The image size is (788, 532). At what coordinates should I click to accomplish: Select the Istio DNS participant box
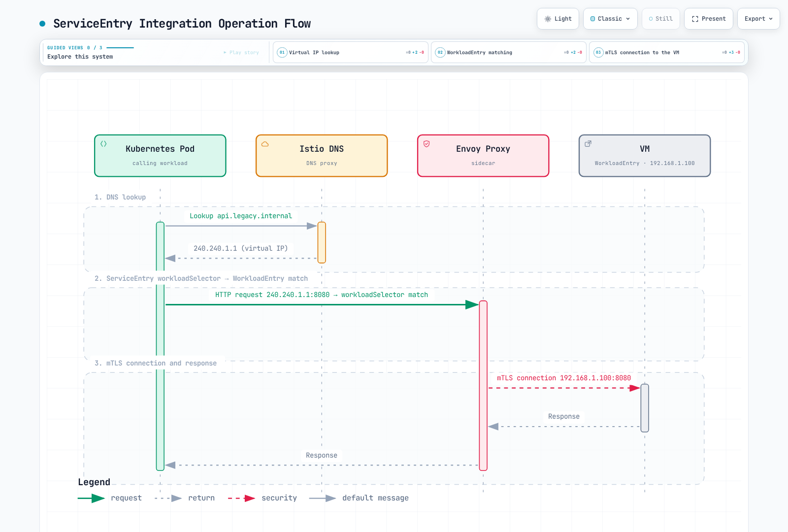(x=322, y=156)
